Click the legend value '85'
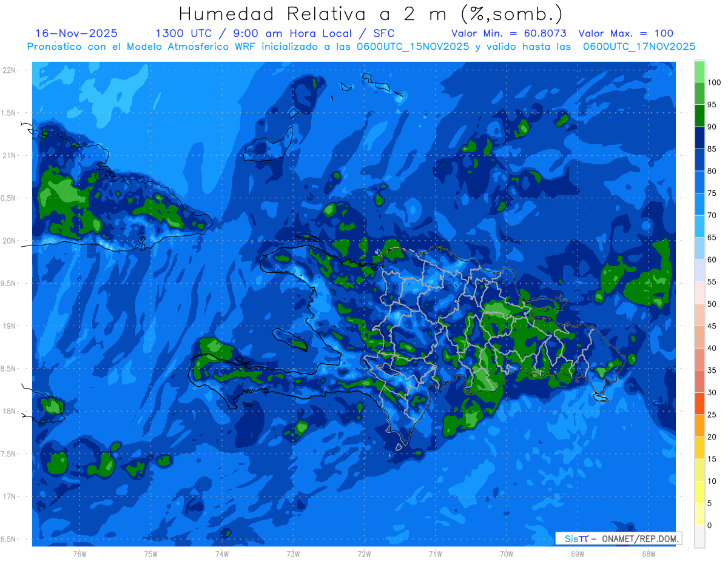Image resolution: width=728 pixels, height=562 pixels. [712, 149]
